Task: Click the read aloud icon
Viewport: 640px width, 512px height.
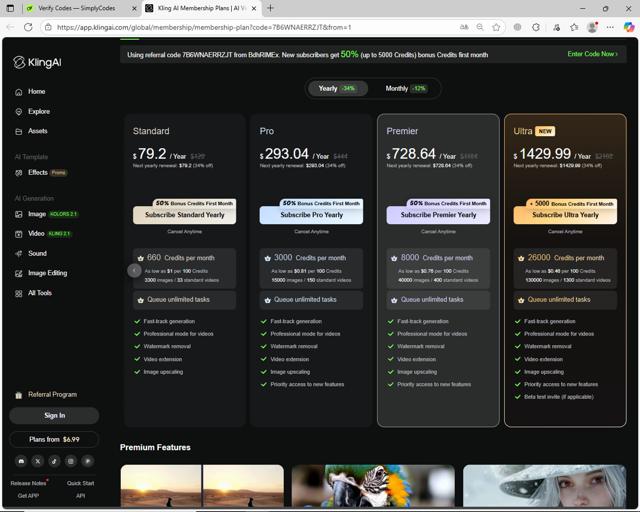Action: click(464, 27)
